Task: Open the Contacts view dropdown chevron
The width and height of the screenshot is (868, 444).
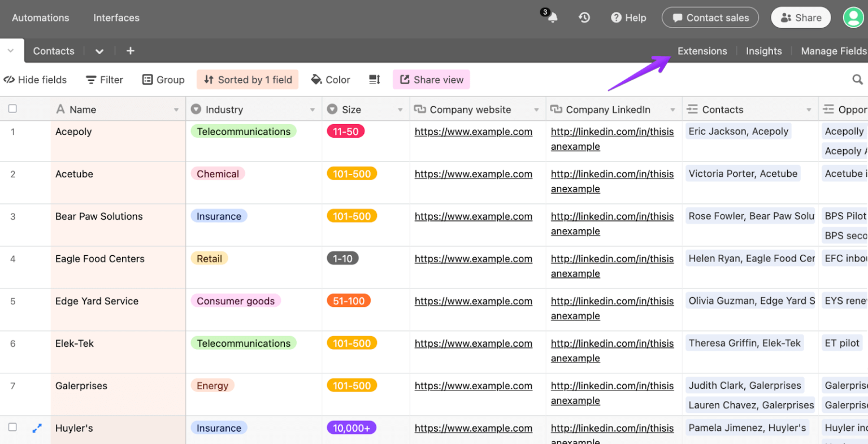Action: click(x=99, y=51)
